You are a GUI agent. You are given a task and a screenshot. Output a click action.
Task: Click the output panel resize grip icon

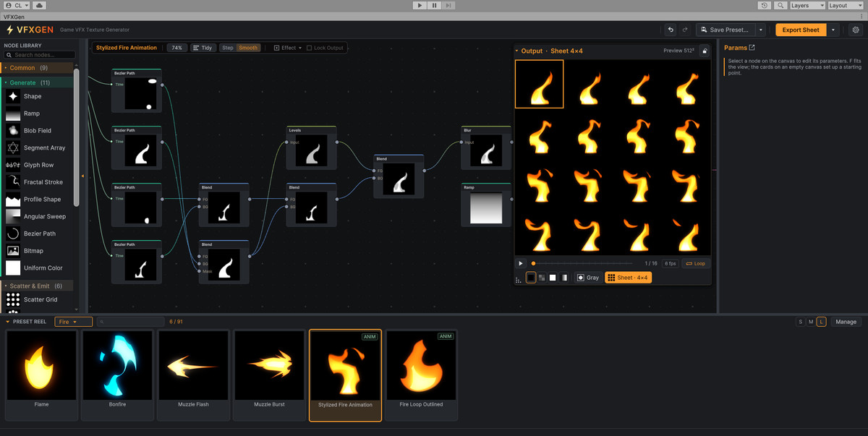(x=518, y=280)
